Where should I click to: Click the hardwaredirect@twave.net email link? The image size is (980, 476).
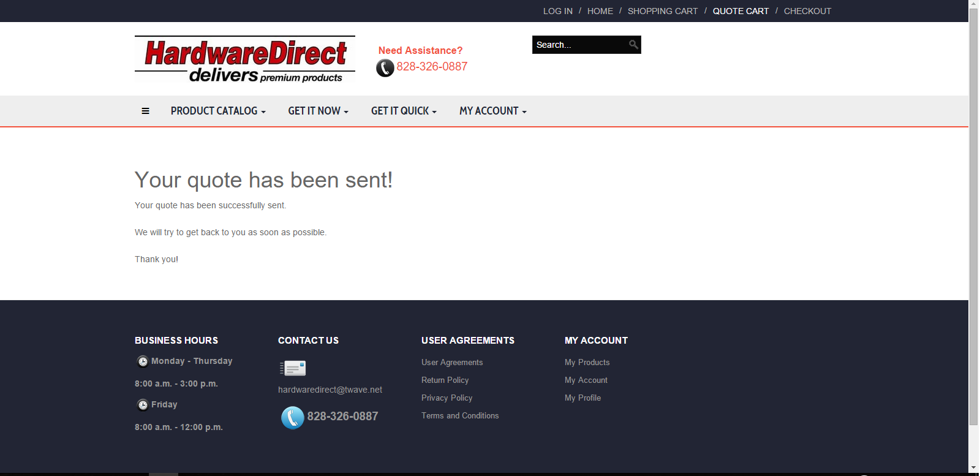coord(330,390)
